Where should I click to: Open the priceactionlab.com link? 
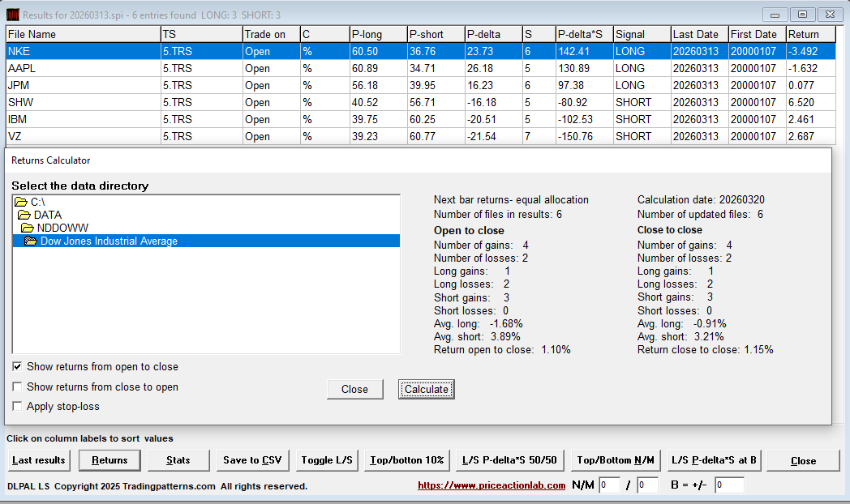click(x=492, y=485)
